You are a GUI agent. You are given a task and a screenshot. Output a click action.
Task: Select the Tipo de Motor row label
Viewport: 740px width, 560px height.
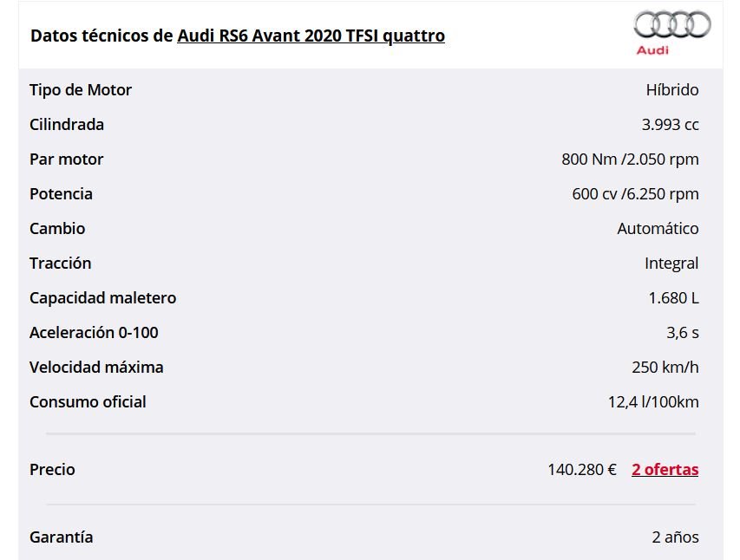pos(80,89)
